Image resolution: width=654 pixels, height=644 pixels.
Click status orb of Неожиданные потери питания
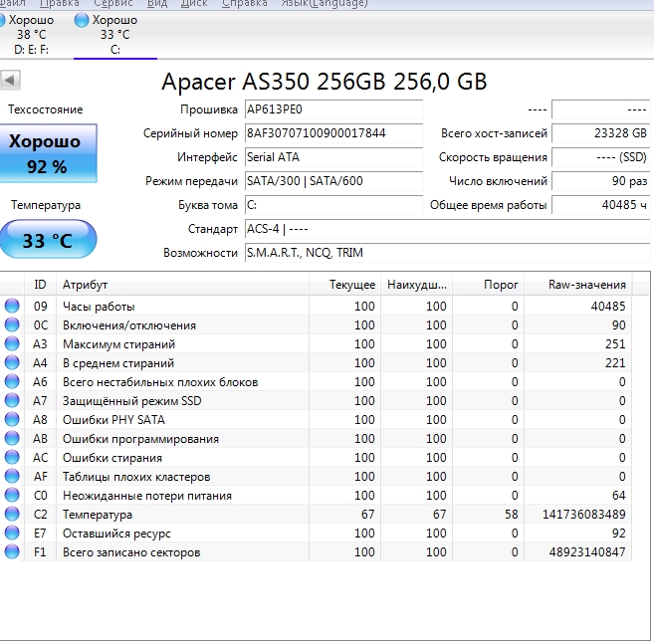pos(12,496)
